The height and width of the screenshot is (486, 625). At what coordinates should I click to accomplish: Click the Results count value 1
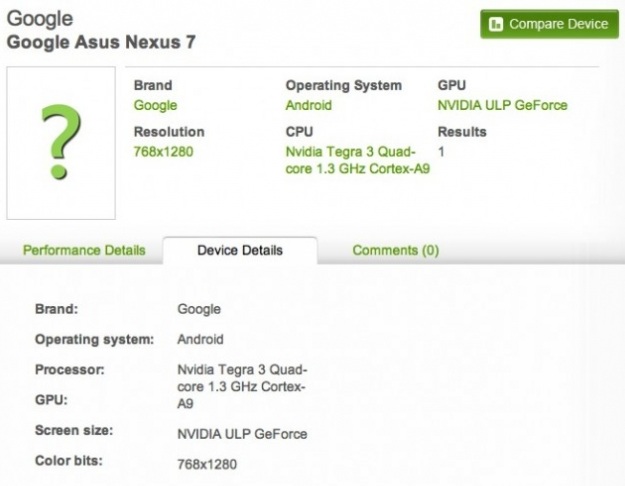pyautogui.click(x=441, y=152)
